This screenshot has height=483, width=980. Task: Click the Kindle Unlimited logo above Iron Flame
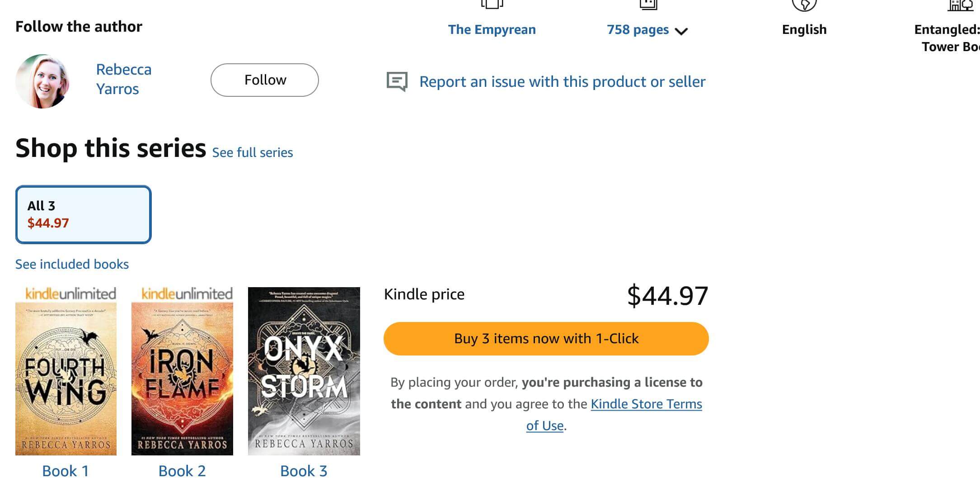(187, 294)
